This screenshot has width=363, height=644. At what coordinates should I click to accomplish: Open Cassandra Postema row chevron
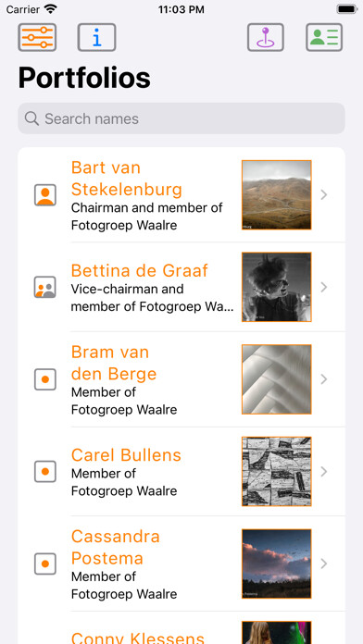(324, 563)
